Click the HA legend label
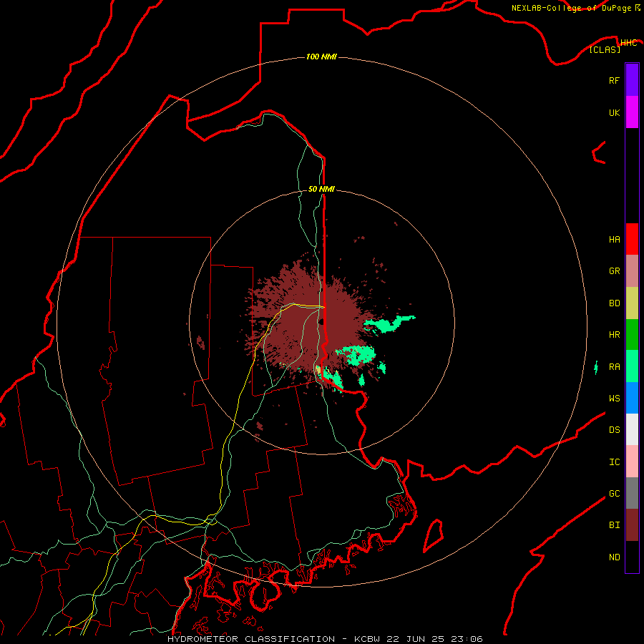The image size is (644, 644). pos(614,239)
